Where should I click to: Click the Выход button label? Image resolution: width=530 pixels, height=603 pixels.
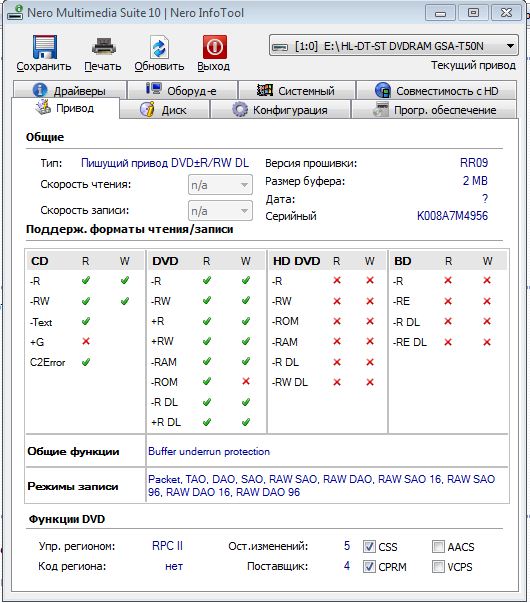pos(213,67)
